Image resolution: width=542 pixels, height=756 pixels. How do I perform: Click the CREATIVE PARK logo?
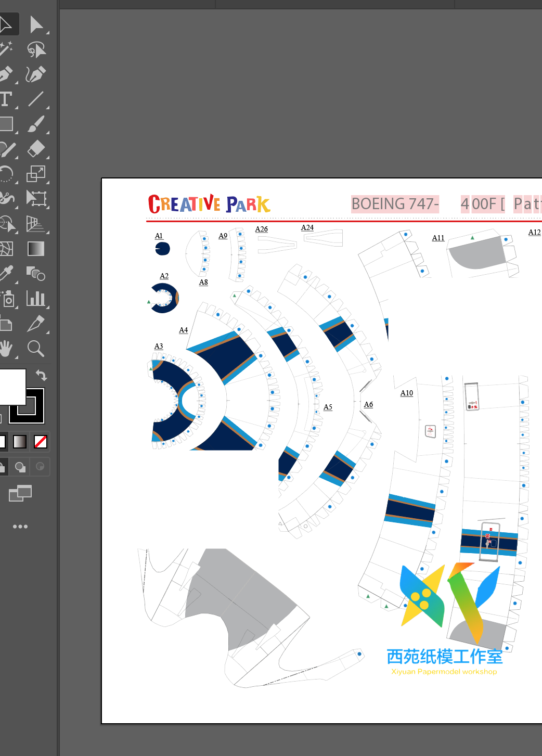coord(209,204)
